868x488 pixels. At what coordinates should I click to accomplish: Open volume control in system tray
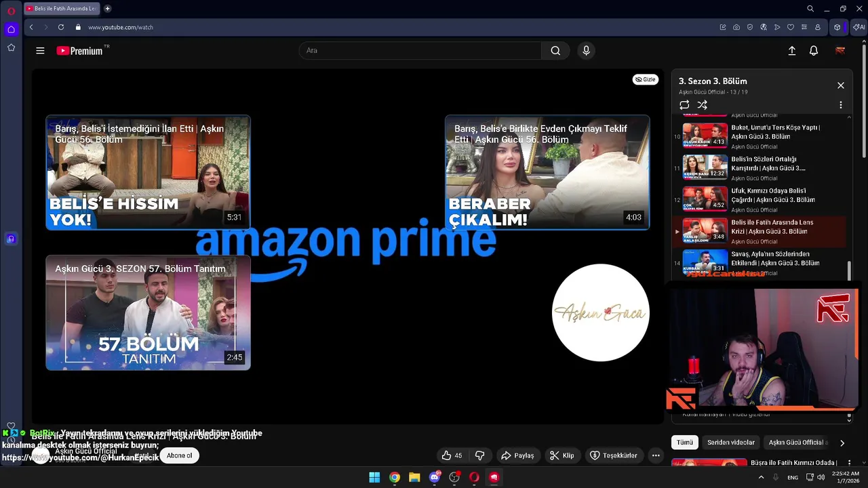pos(821,477)
